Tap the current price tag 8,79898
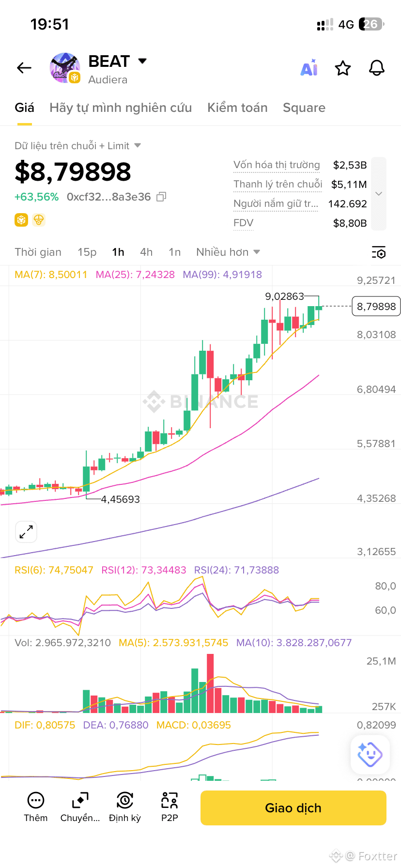 click(x=376, y=306)
